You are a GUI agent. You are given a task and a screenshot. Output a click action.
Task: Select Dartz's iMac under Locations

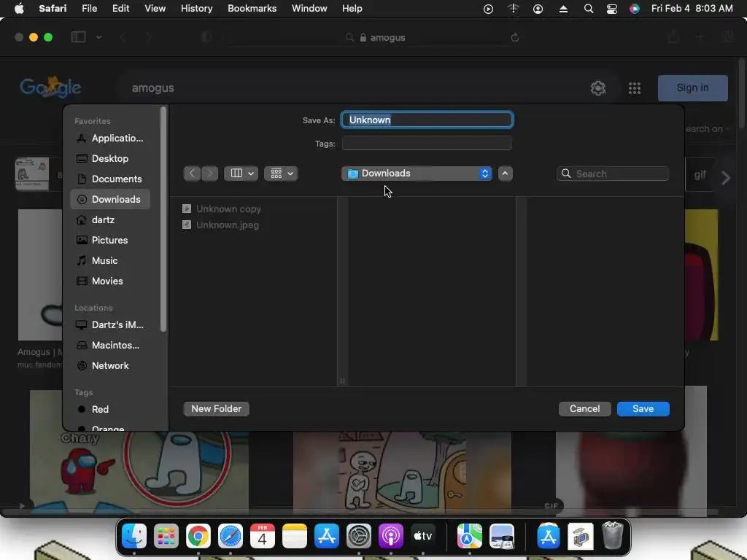110,324
